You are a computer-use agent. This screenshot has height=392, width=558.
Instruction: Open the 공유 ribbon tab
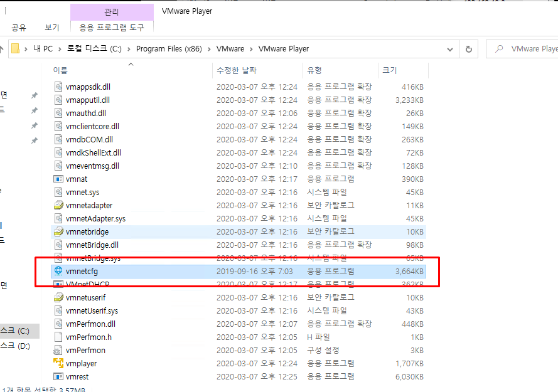coord(19,28)
